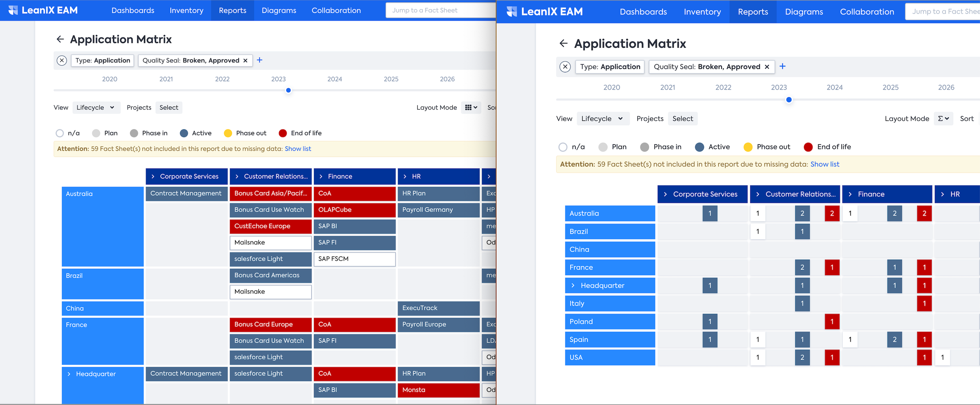Toggle Plan legend in right window

[x=612, y=147]
